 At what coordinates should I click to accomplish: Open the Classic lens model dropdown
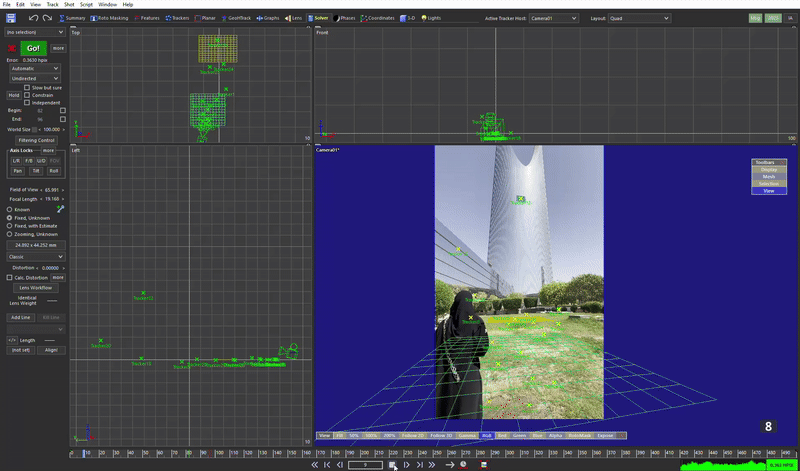(36, 257)
